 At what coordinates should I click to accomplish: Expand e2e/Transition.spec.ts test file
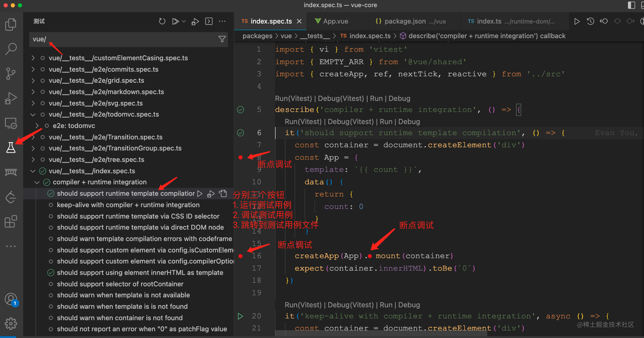[33, 137]
